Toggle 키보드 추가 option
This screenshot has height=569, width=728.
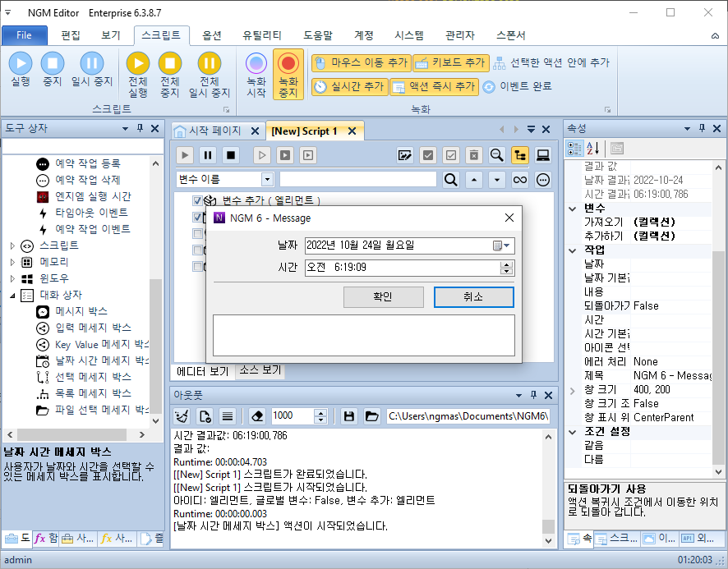[x=451, y=62]
